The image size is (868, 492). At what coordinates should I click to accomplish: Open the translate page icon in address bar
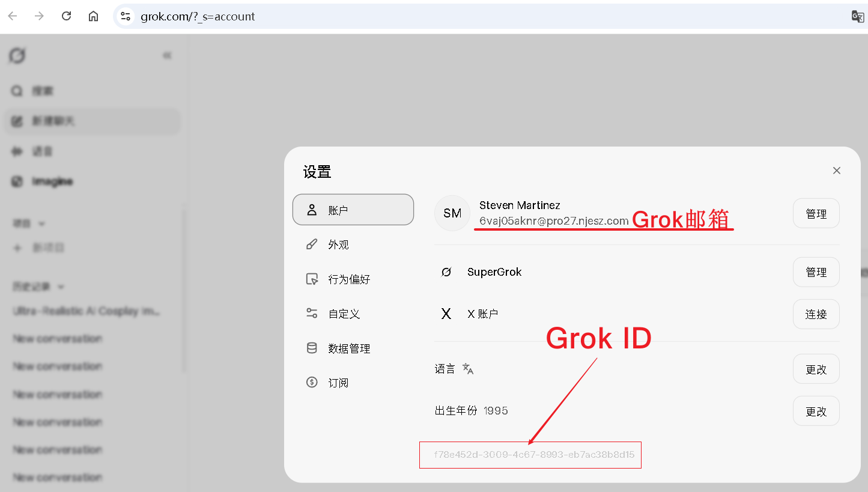point(858,16)
